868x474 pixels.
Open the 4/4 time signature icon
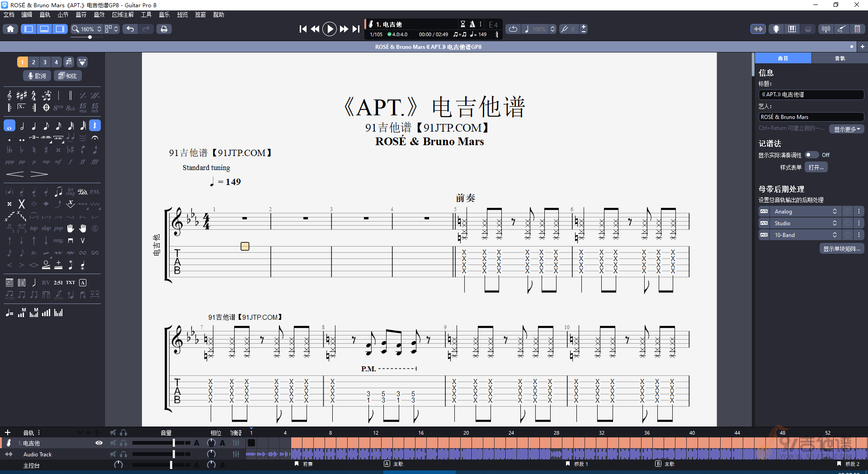point(34,95)
